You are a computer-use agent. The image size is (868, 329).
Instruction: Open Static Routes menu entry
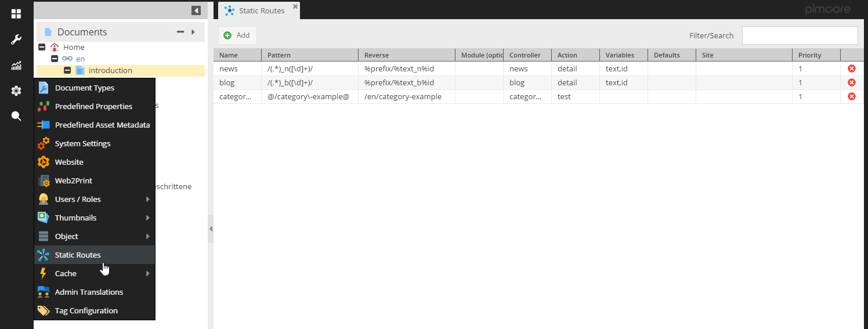tap(78, 255)
